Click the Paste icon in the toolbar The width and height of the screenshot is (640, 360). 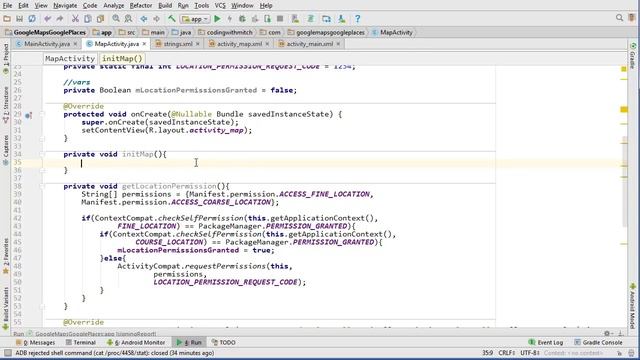(x=100, y=19)
